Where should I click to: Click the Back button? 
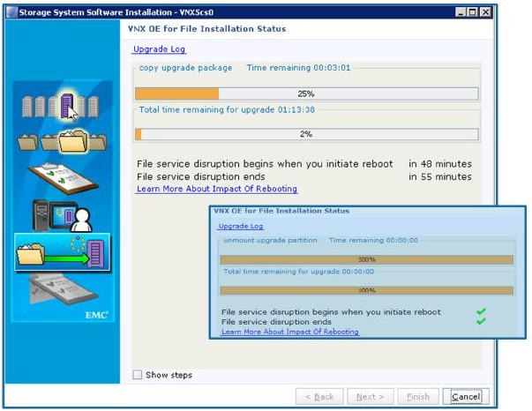click(x=319, y=396)
